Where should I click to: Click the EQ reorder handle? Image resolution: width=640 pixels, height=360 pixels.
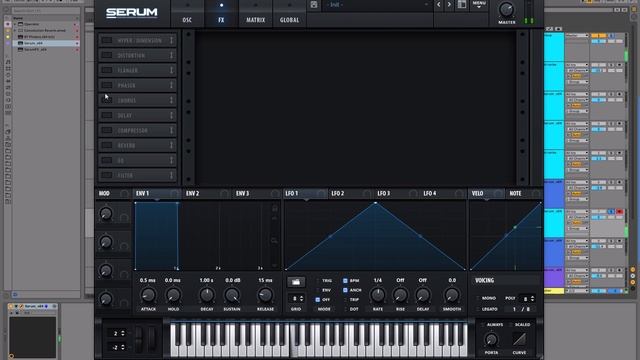(171, 160)
